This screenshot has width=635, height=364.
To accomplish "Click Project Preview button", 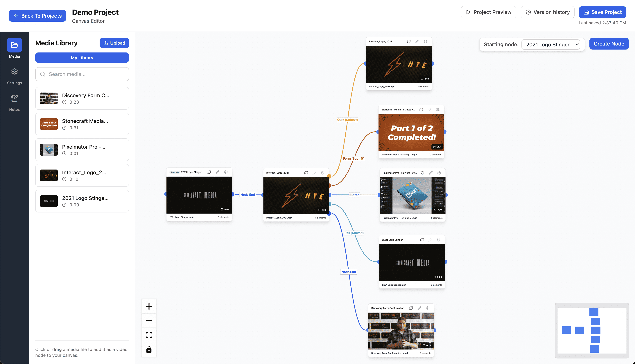I will pyautogui.click(x=488, y=12).
